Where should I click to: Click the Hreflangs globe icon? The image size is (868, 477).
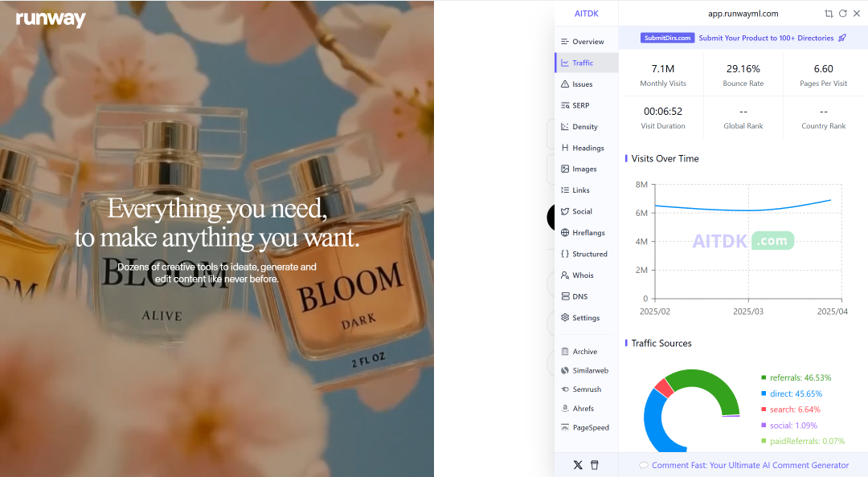pyautogui.click(x=565, y=232)
